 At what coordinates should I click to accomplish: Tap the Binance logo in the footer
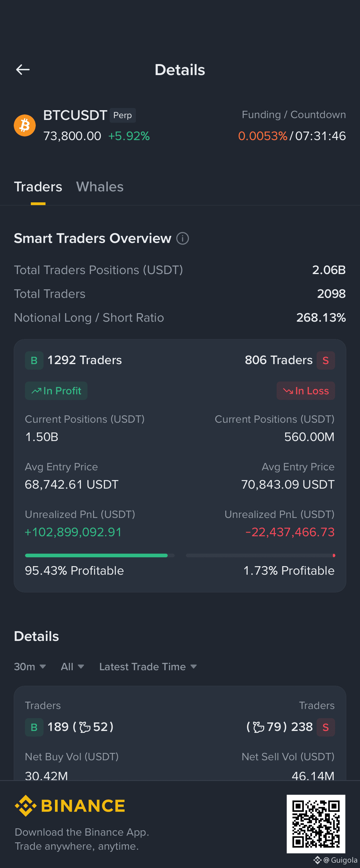(x=70, y=806)
